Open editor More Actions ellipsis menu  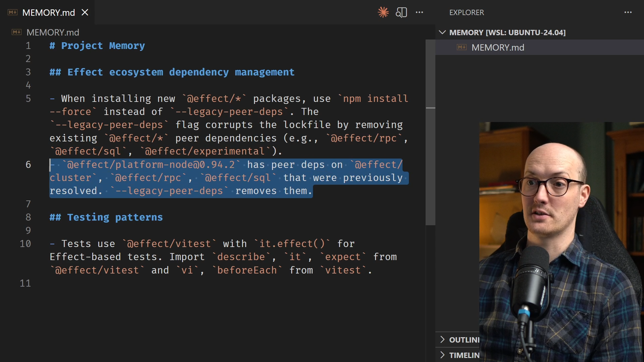[x=419, y=12]
